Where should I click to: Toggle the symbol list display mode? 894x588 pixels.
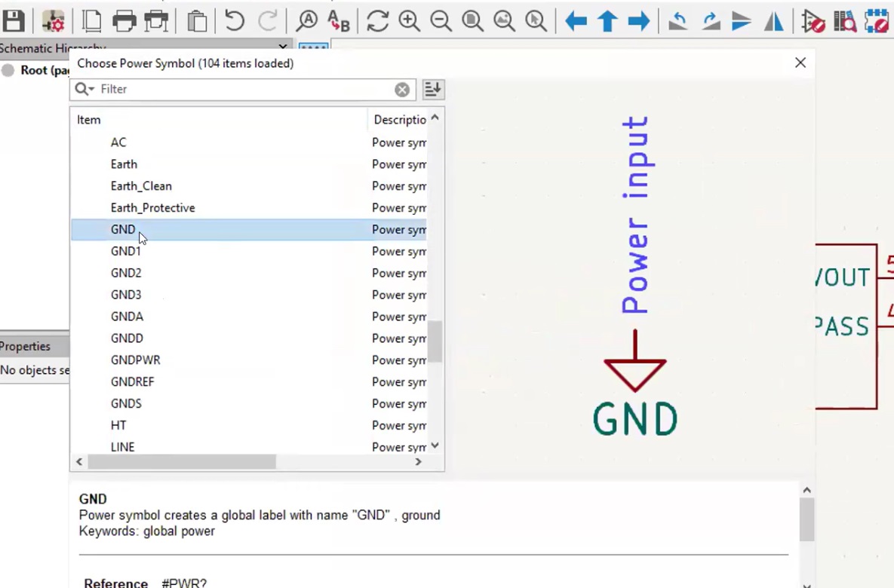[x=432, y=89]
